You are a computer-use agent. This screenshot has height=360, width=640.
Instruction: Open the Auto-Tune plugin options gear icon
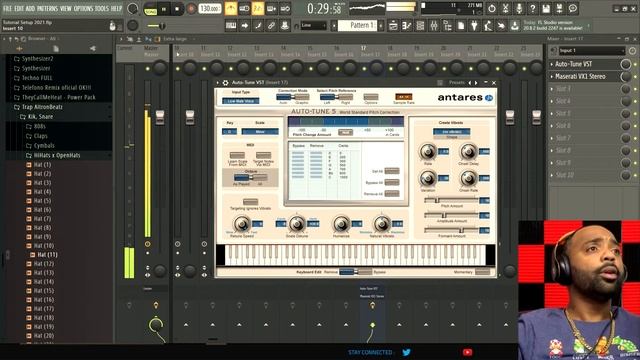point(225,82)
